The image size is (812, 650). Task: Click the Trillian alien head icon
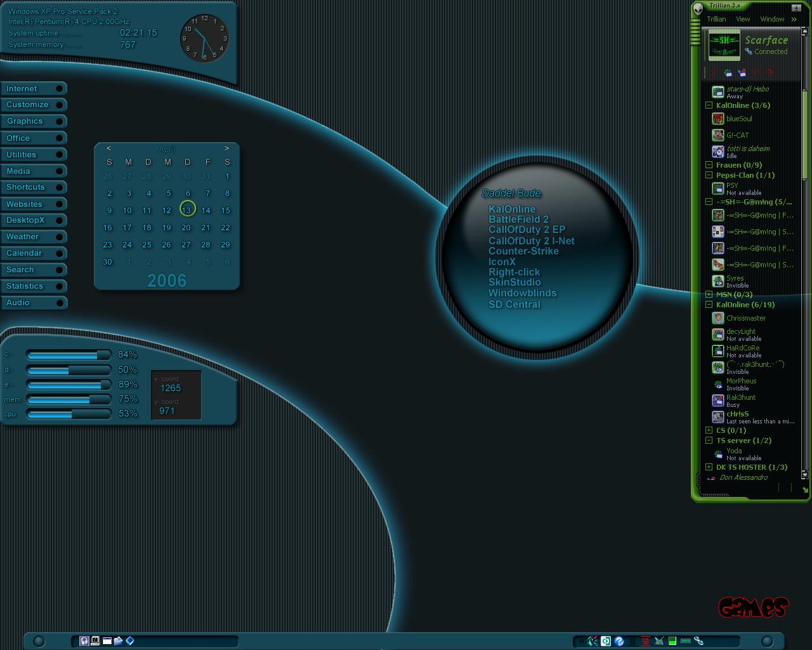tap(698, 8)
